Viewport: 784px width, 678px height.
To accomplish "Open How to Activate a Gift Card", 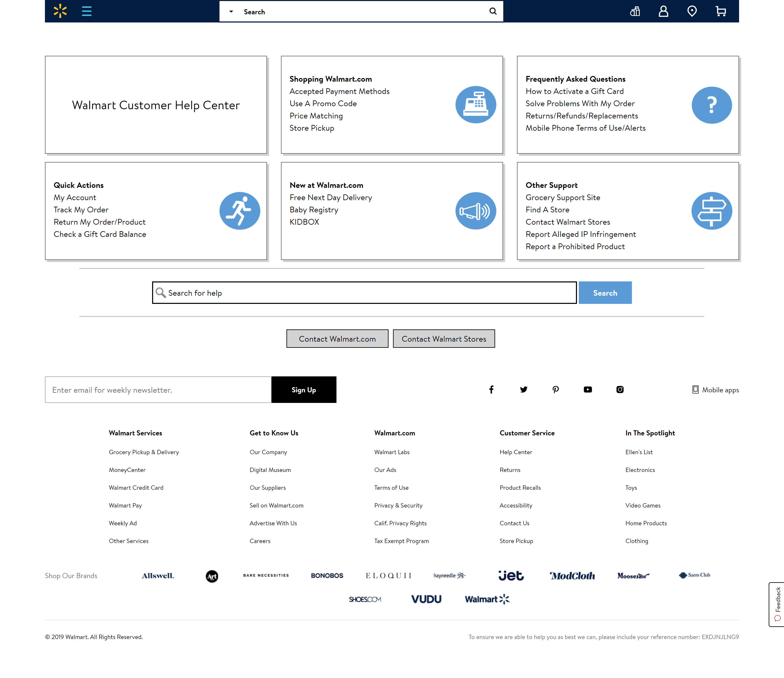I will 574,91.
